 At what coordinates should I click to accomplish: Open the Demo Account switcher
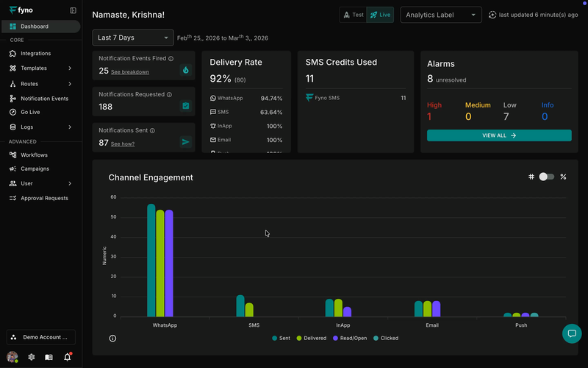pyautogui.click(x=41, y=337)
